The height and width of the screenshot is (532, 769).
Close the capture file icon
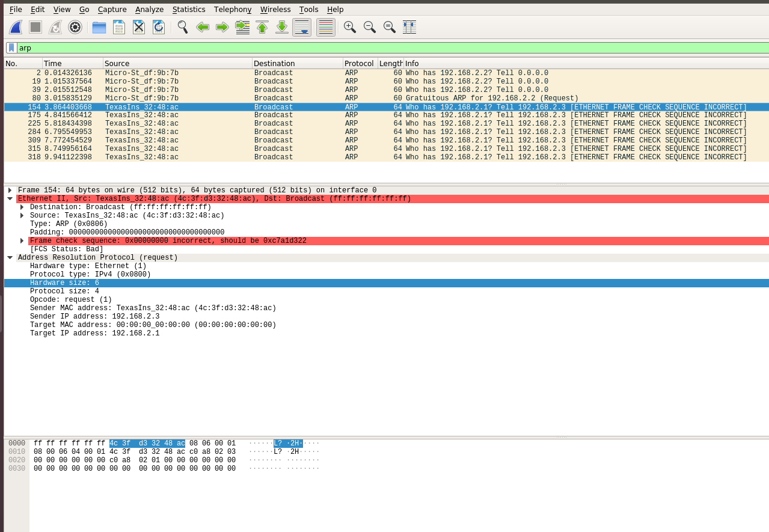(139, 27)
